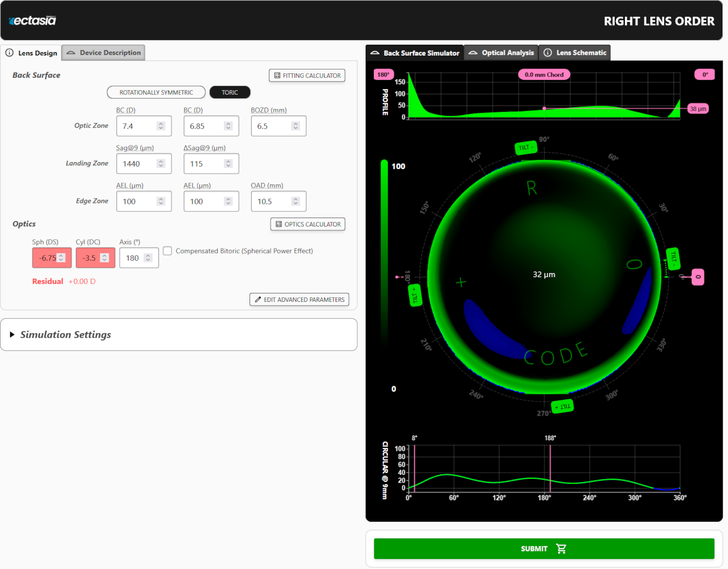Viewport: 728px width, 569px height.
Task: Switch to the Device Description tab
Action: [x=103, y=53]
